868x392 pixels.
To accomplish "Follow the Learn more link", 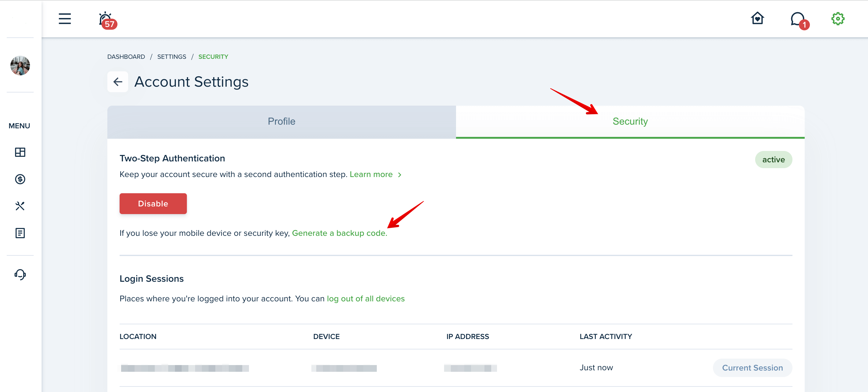I will click(x=375, y=175).
